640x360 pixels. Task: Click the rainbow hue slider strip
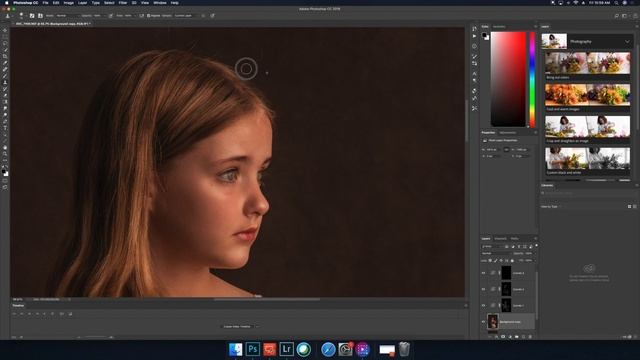click(532, 80)
